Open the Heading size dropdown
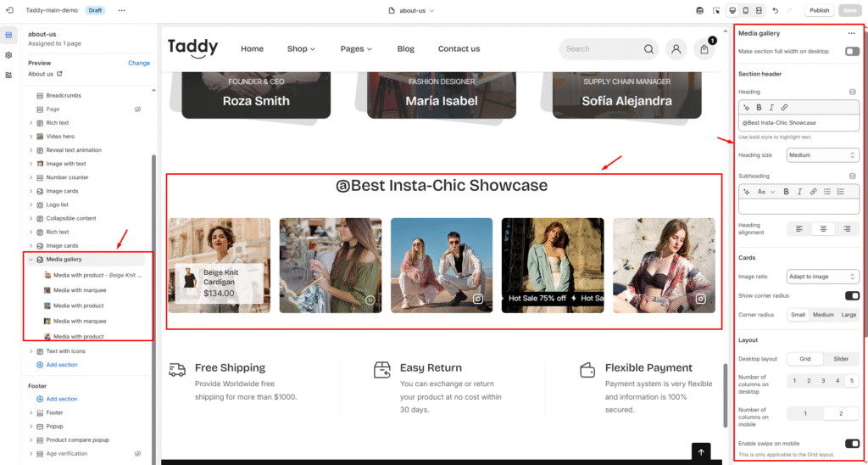 822,155
